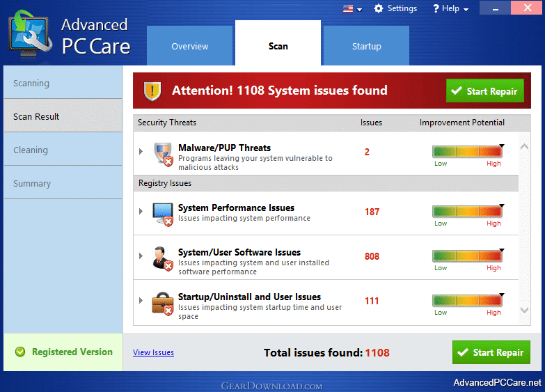545x392 pixels.
Task: Select Scanning in the sidebar
Action: click(63, 82)
